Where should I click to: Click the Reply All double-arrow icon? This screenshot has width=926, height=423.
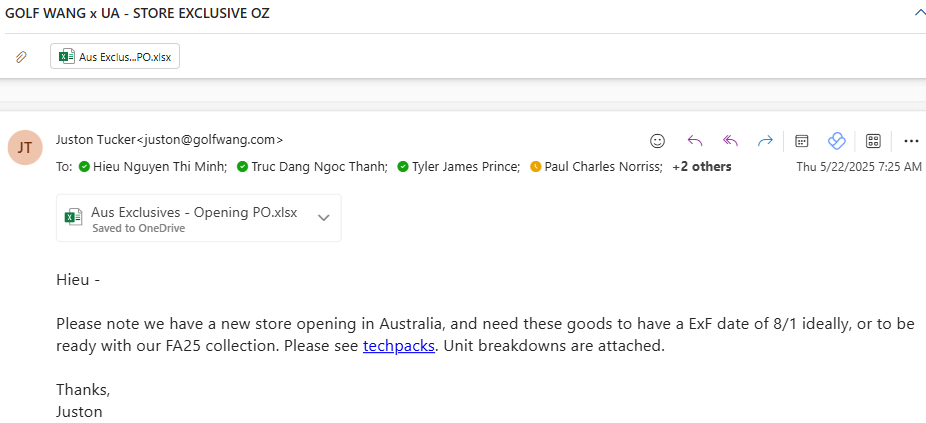731,141
